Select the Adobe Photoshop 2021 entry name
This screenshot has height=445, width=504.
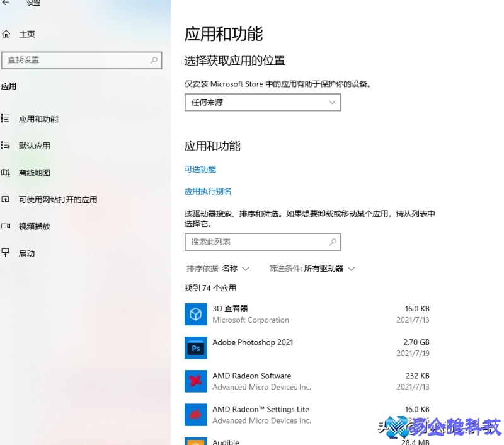(x=253, y=342)
